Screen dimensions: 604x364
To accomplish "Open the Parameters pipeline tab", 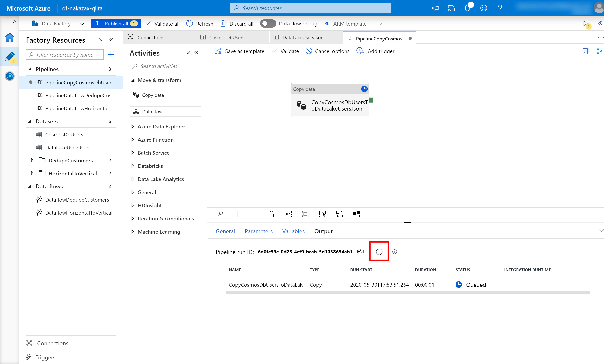I will tap(259, 231).
